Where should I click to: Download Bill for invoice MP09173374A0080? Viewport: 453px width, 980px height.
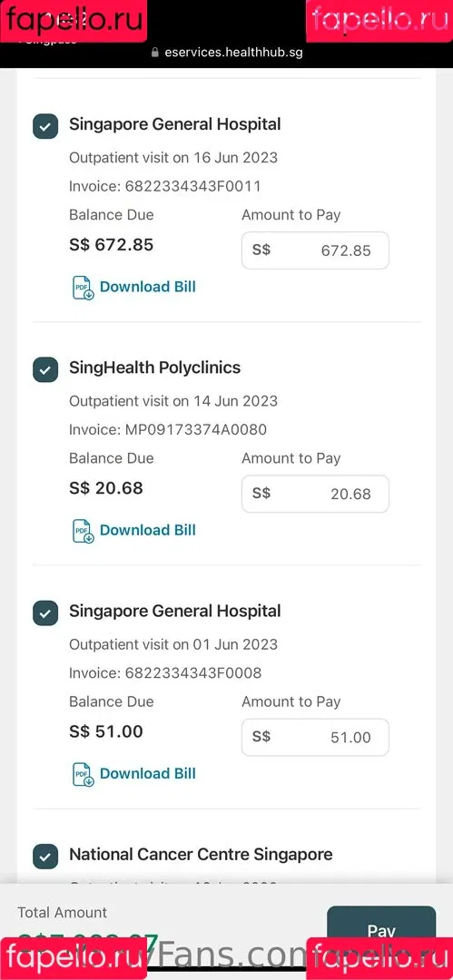coord(148,530)
